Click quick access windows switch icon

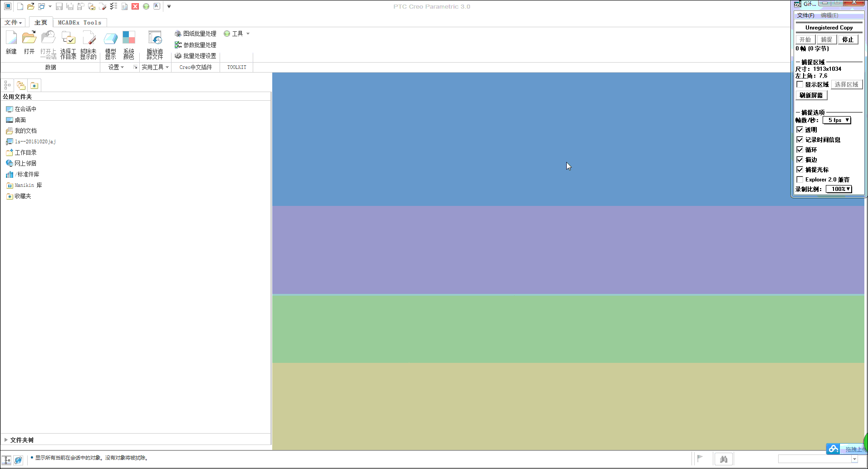(41, 6)
